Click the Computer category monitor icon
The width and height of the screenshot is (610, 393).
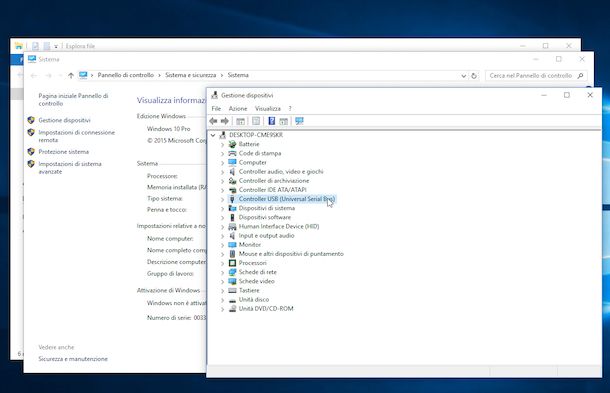(232, 162)
